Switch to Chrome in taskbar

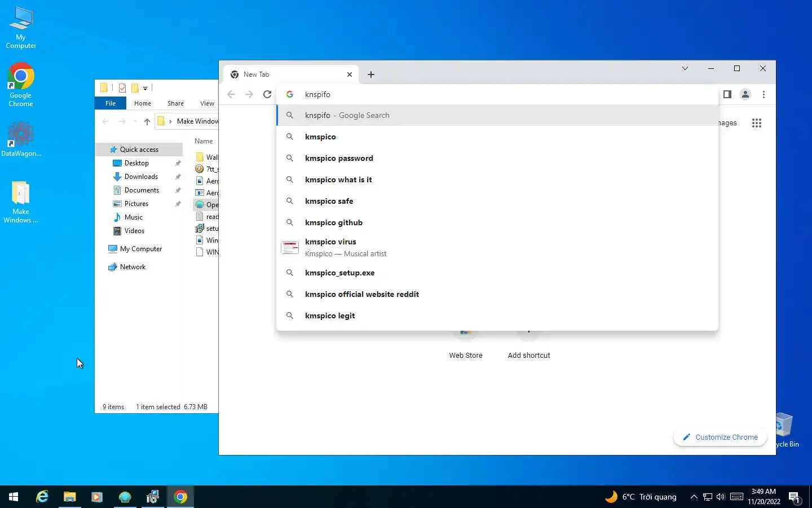coord(180,497)
